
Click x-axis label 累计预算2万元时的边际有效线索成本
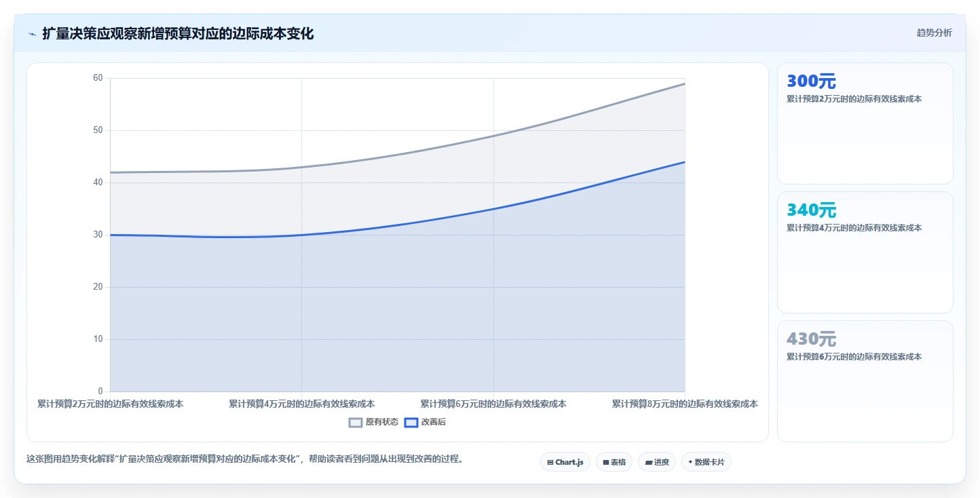point(110,404)
